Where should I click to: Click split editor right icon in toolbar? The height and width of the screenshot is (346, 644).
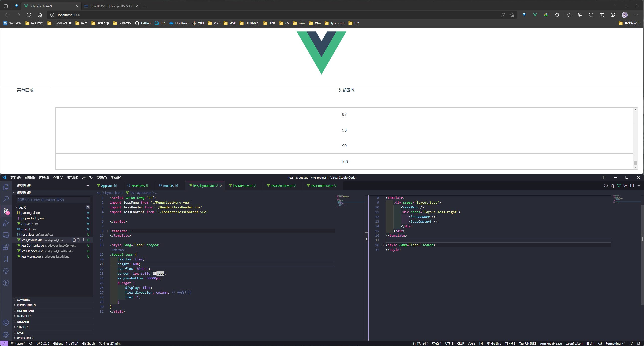point(632,186)
